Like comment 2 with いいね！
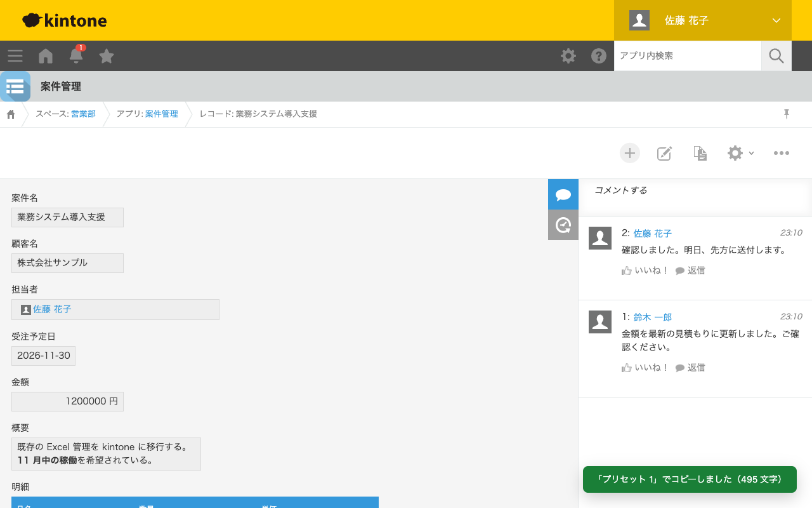This screenshot has width=812, height=508. pos(645,271)
